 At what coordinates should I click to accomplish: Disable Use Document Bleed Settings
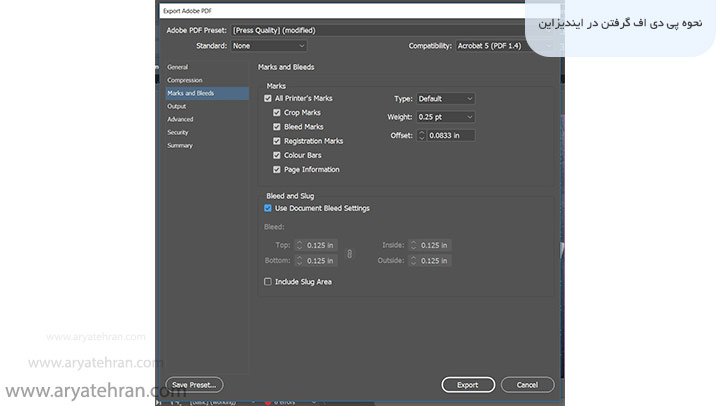tap(268, 208)
